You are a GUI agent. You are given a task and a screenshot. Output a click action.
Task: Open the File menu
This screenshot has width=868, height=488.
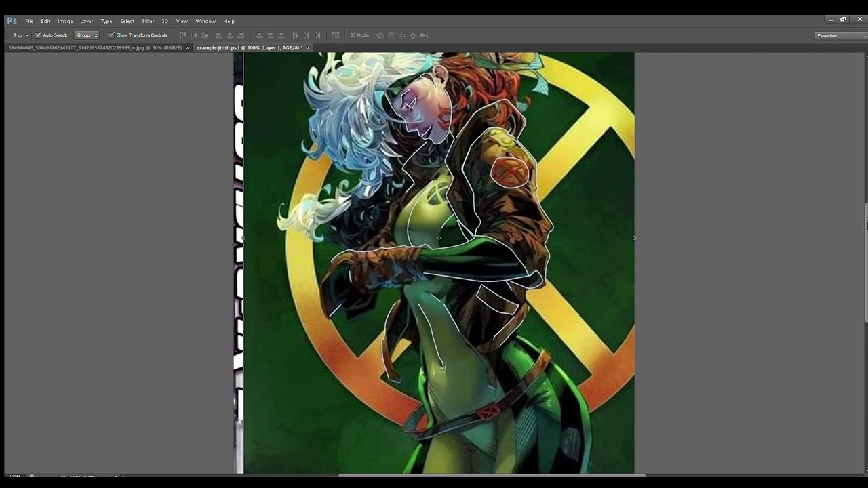[x=29, y=21]
